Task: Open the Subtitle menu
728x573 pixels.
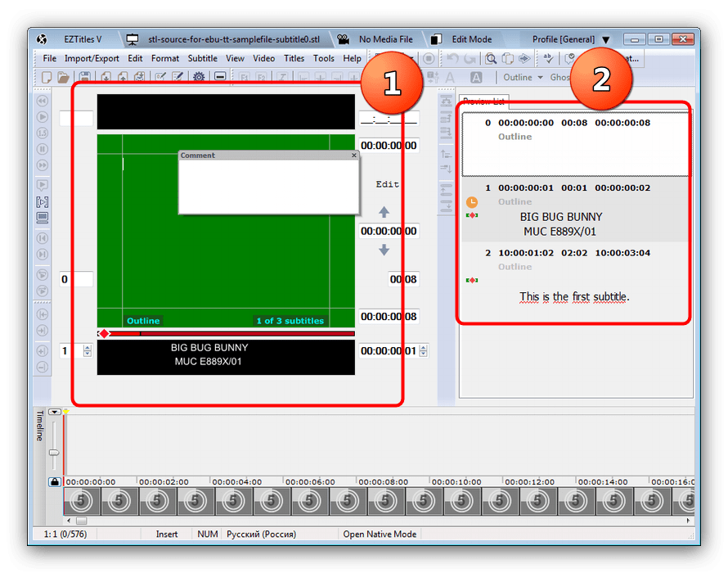Action: [x=202, y=58]
